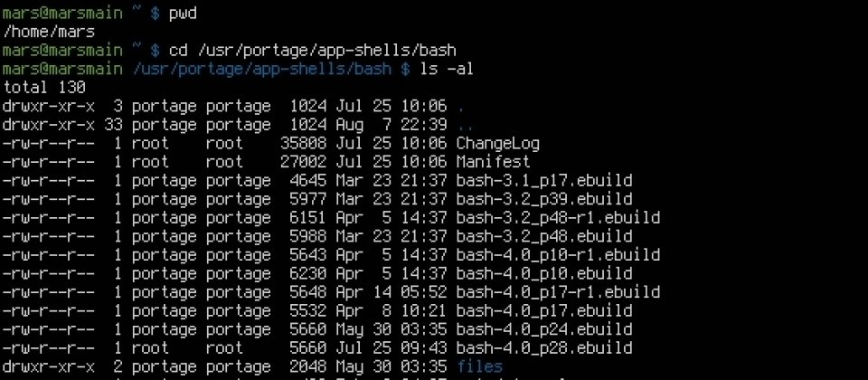Select bash-4.0_p17-r1.ebuild entry
Screen dimensions: 868x380
(558, 292)
